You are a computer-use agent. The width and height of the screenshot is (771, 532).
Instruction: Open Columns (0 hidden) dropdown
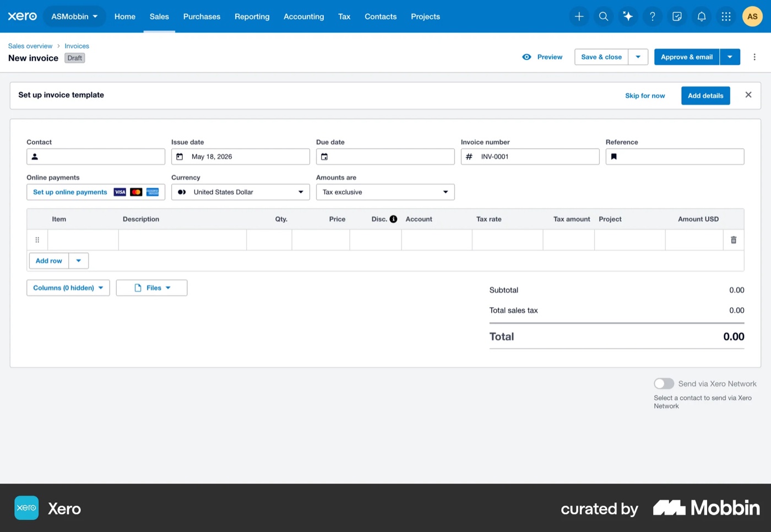(x=68, y=288)
